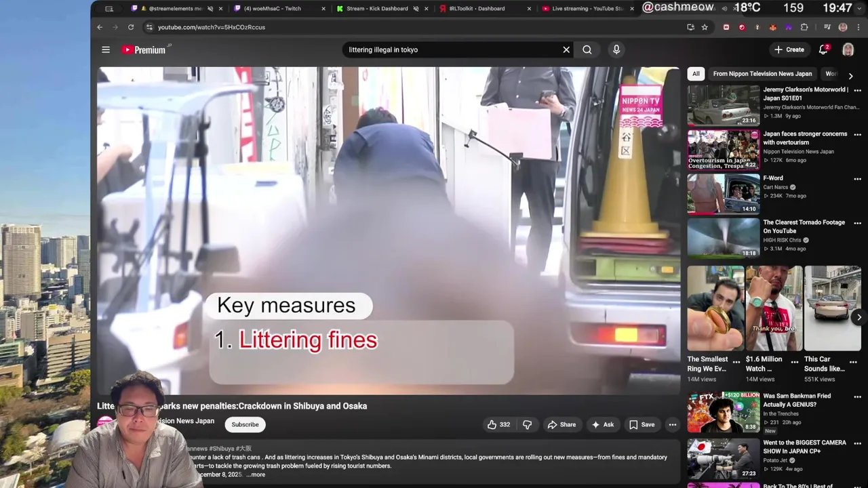Open YouTube notifications bell
Image resolution: width=868 pixels, height=488 pixels.
click(824, 49)
